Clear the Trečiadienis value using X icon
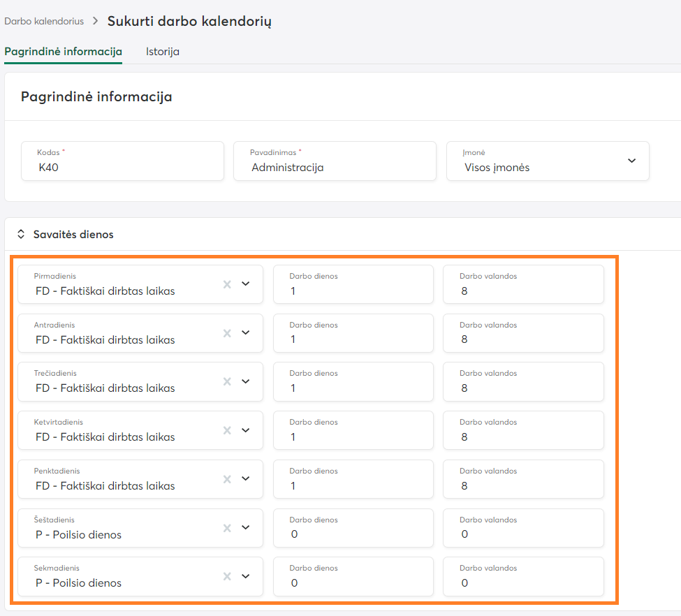 tap(226, 381)
